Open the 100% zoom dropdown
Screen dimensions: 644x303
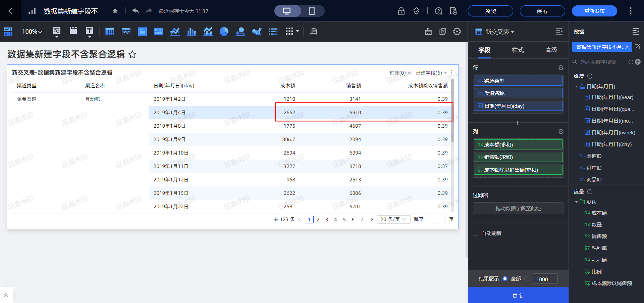coord(32,32)
